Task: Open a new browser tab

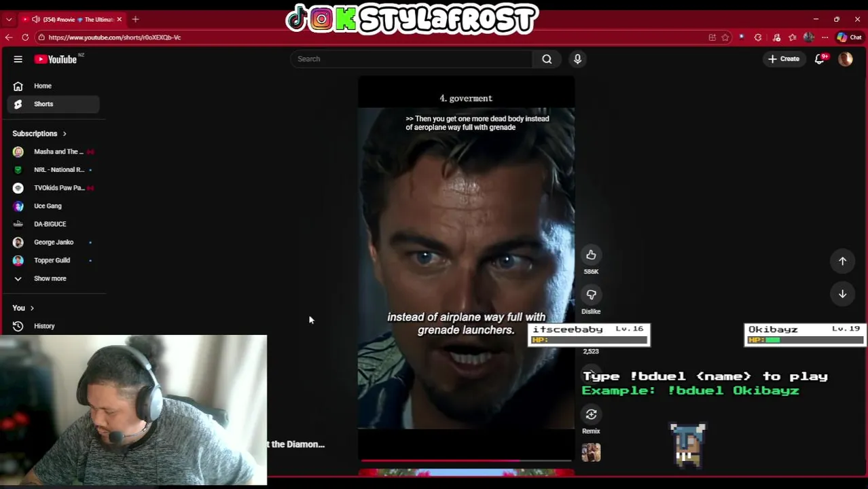Action: point(135,19)
